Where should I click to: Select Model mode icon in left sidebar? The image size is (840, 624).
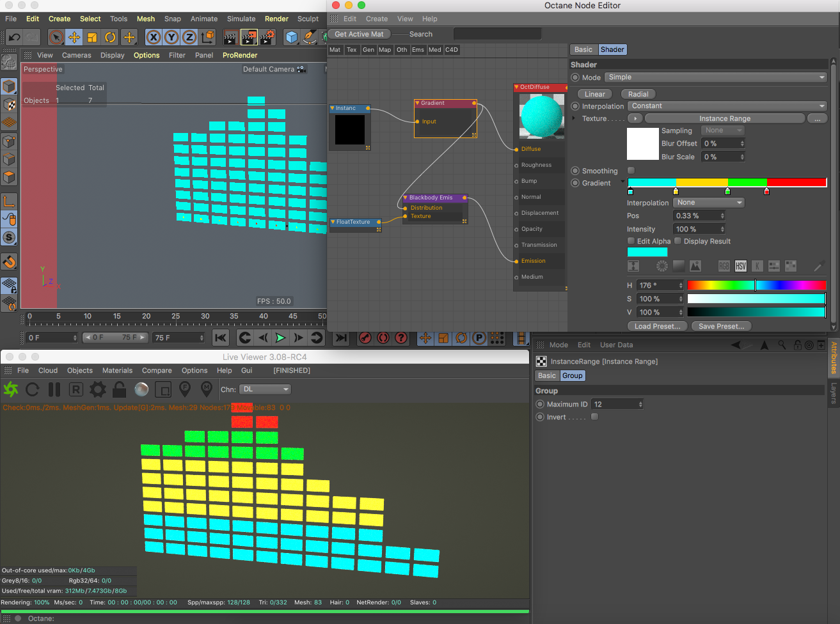(9, 86)
